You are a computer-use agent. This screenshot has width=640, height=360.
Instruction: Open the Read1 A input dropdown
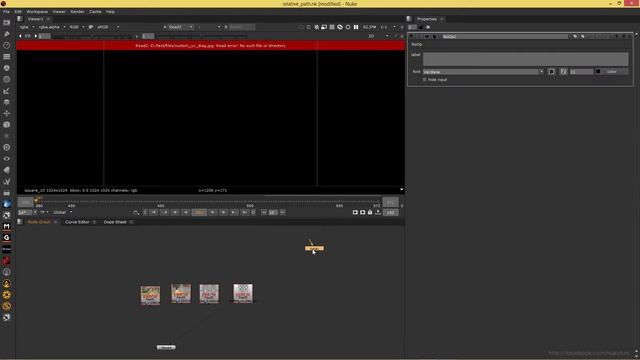click(181, 27)
